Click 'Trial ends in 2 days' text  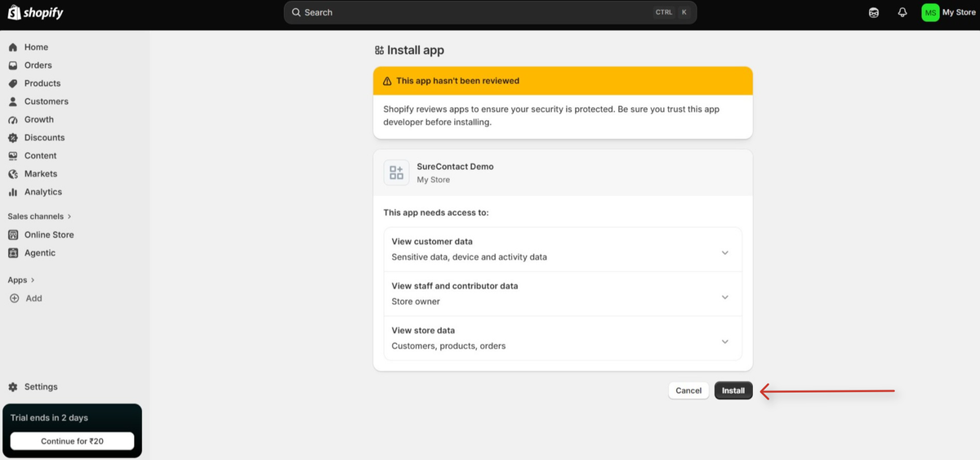(x=49, y=418)
